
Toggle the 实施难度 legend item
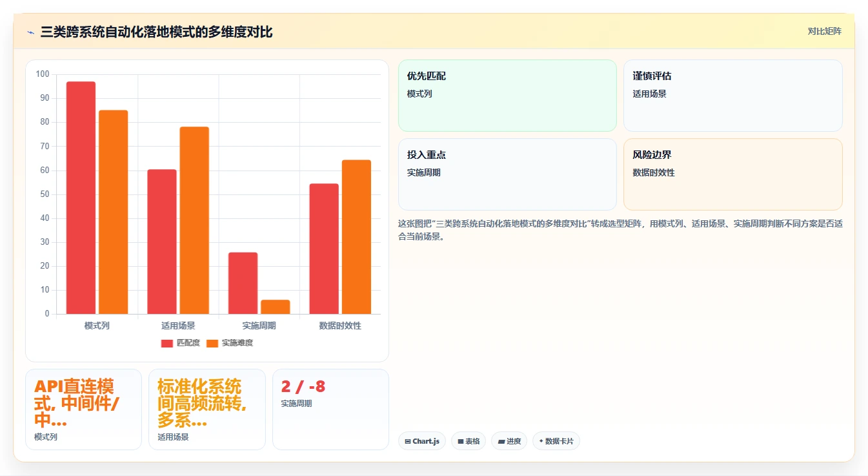pos(230,343)
